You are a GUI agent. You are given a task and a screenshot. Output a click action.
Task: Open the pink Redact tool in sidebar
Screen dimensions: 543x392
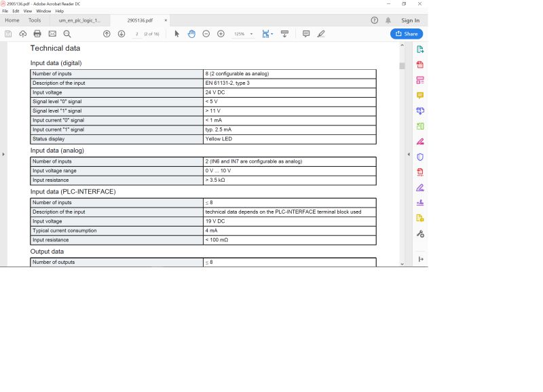pyautogui.click(x=420, y=142)
